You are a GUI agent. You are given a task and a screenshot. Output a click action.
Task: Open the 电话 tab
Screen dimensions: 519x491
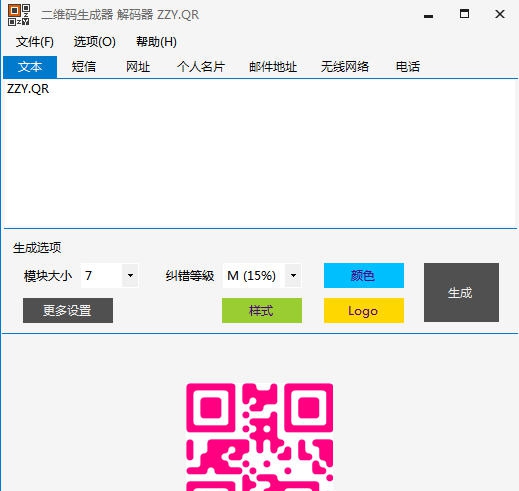[408, 67]
